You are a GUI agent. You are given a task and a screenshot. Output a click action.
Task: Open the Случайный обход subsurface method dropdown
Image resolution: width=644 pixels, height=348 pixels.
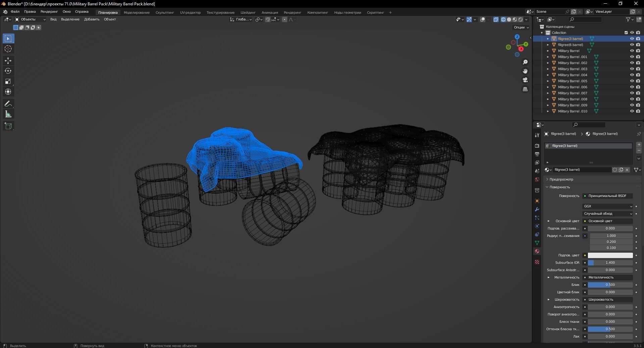pyautogui.click(x=607, y=214)
